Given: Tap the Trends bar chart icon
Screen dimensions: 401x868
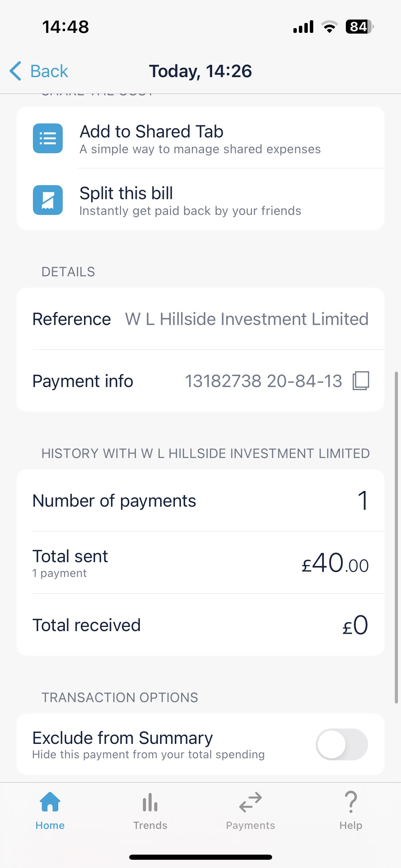Looking at the screenshot, I should tap(150, 803).
